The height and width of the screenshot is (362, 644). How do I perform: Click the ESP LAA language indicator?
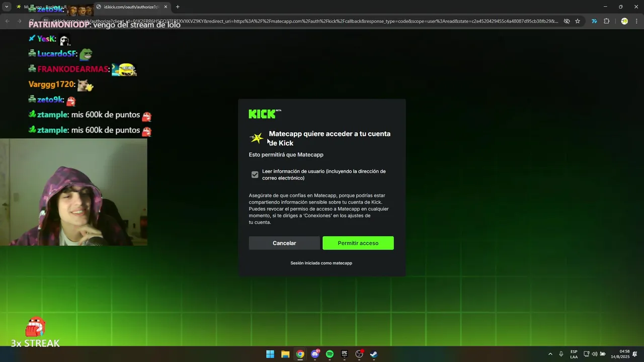pyautogui.click(x=574, y=354)
